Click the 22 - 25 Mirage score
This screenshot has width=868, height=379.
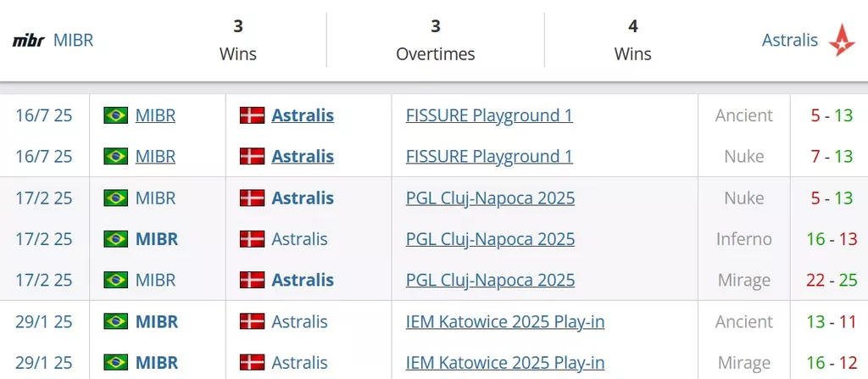coord(832,280)
